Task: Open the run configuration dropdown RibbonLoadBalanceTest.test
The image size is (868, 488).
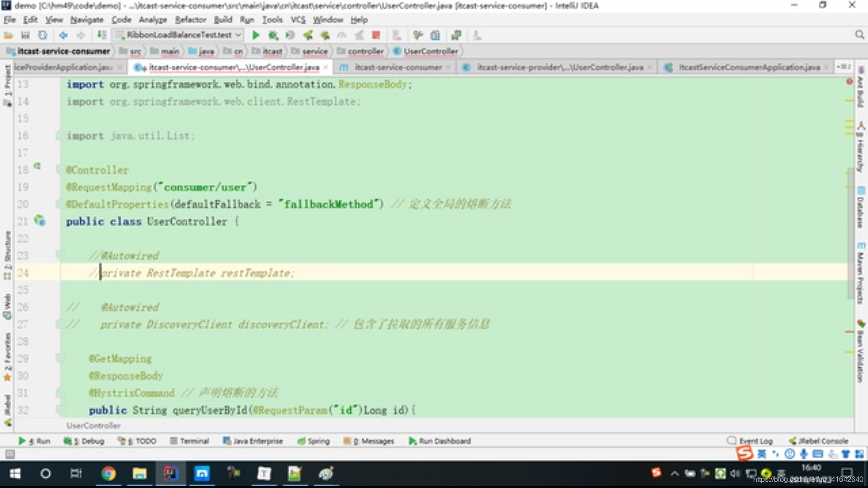Action: pos(179,35)
